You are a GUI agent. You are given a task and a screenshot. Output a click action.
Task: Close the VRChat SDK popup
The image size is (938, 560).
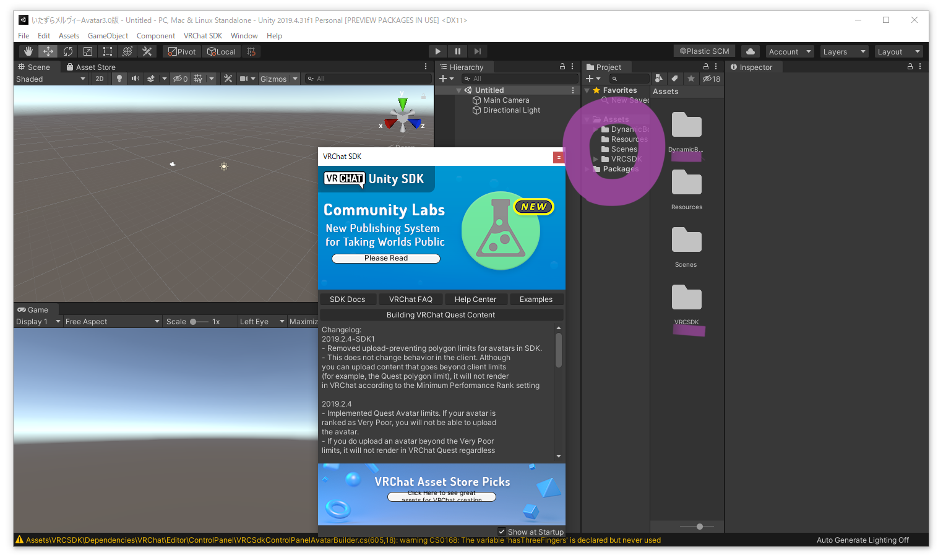[x=559, y=157]
